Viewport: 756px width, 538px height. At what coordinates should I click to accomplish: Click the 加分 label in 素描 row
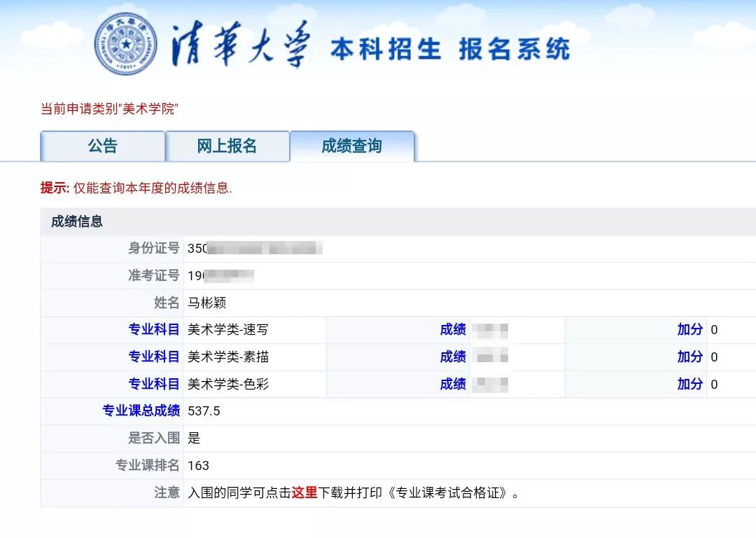point(690,357)
